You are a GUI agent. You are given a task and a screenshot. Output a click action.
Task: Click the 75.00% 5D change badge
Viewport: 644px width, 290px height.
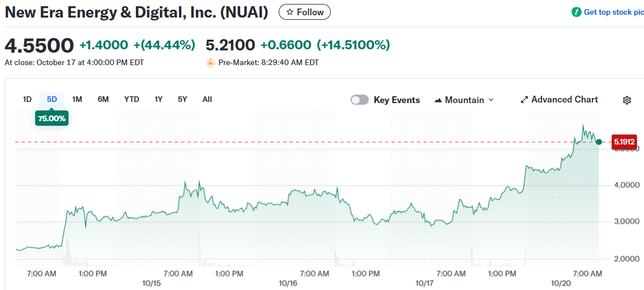[52, 118]
